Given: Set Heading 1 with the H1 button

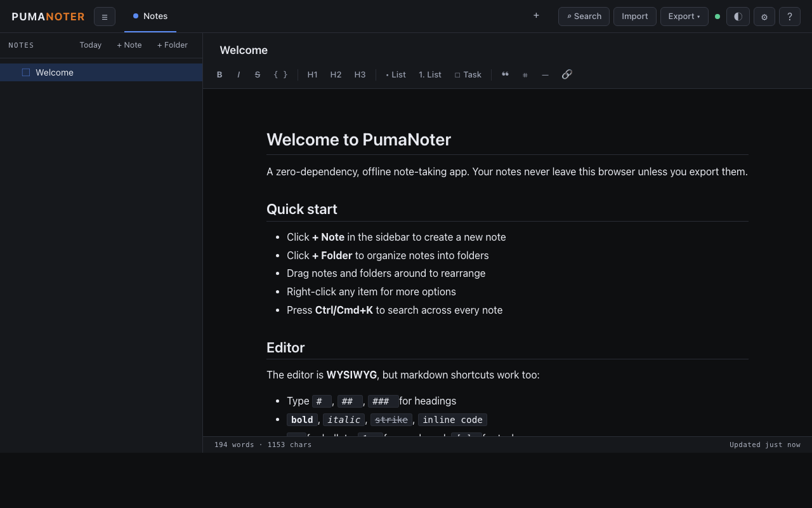Looking at the screenshot, I should 313,75.
